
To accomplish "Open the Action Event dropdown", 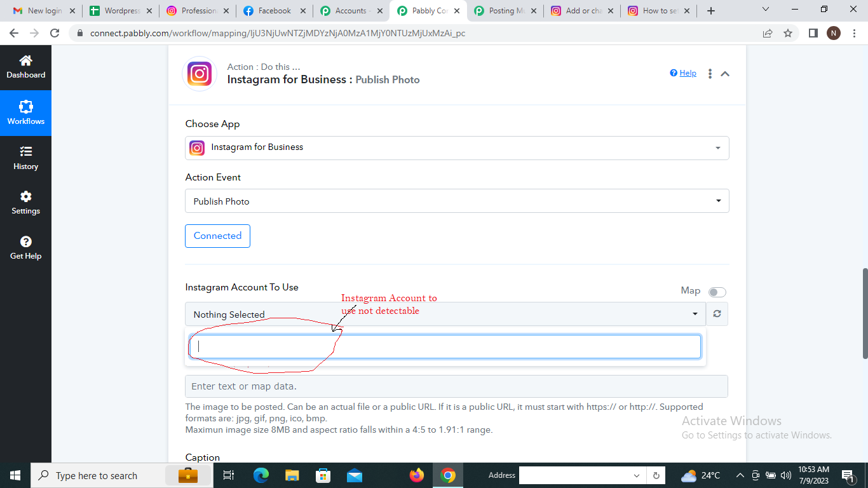I will tap(457, 201).
